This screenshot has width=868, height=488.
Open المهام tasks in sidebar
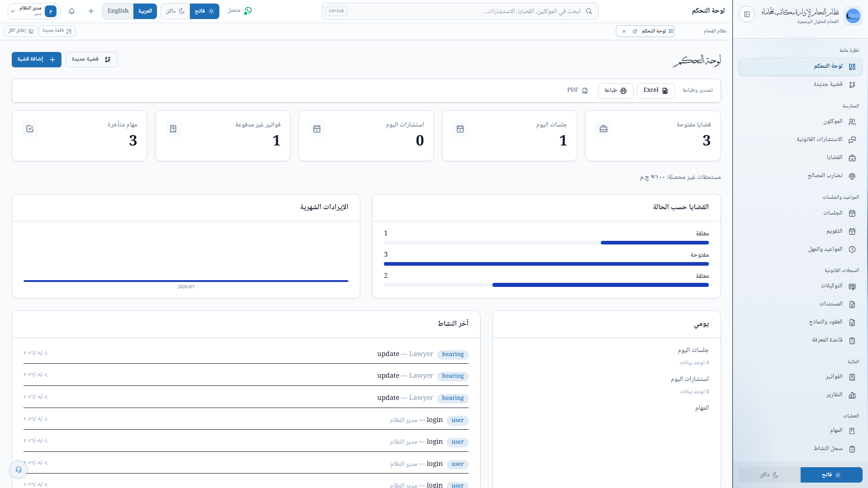click(x=800, y=431)
